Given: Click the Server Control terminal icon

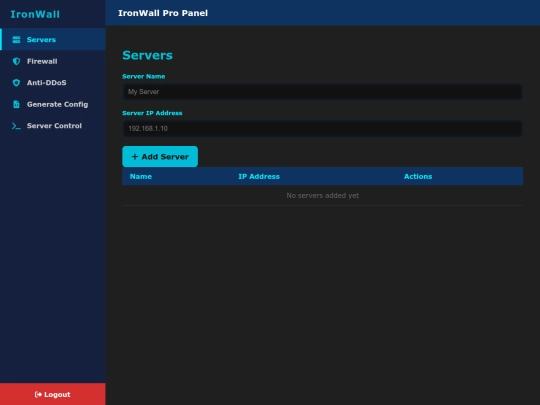Looking at the screenshot, I should [x=16, y=126].
